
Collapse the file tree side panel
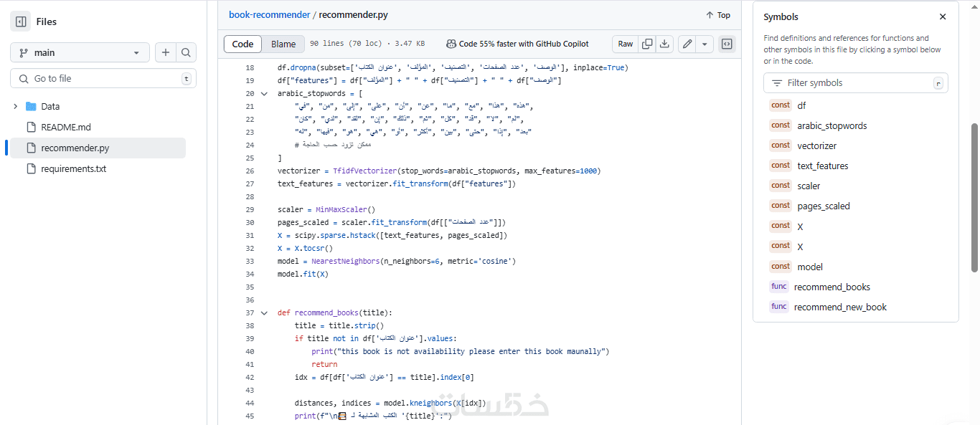[21, 22]
